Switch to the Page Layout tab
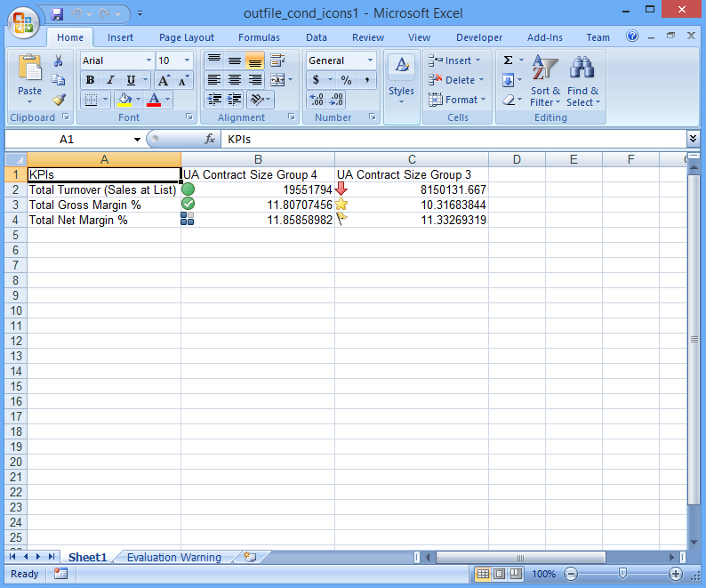 point(187,37)
